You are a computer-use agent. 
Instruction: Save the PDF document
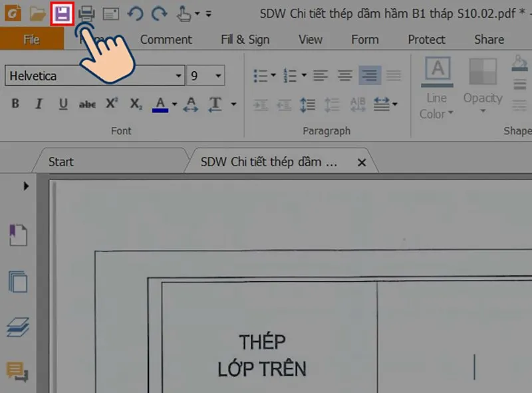(x=62, y=13)
